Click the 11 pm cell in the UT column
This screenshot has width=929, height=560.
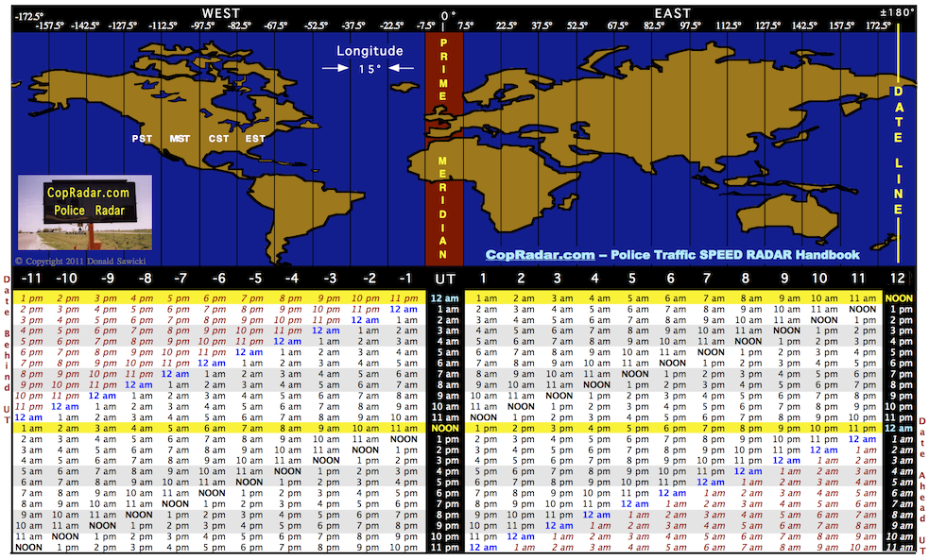[445, 547]
